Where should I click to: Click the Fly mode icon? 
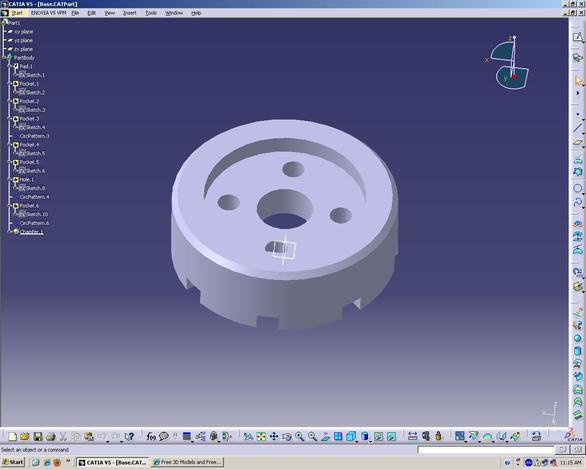(x=248, y=436)
